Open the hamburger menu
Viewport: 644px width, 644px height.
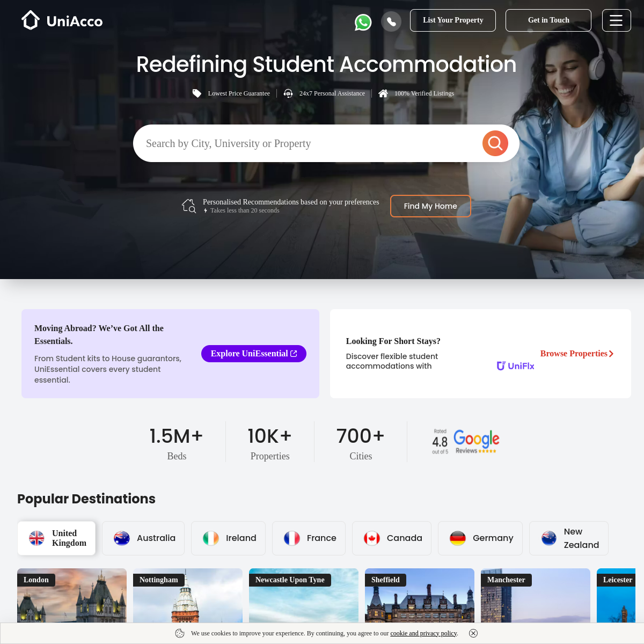click(x=616, y=20)
